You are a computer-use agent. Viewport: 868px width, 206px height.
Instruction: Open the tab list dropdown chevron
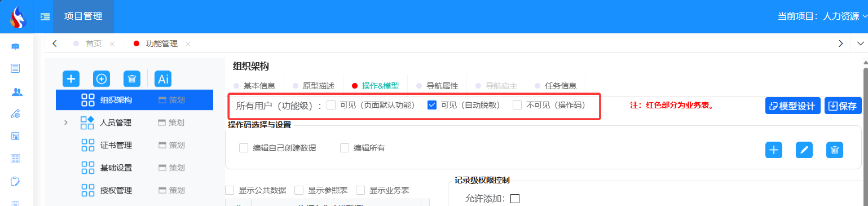(860, 43)
